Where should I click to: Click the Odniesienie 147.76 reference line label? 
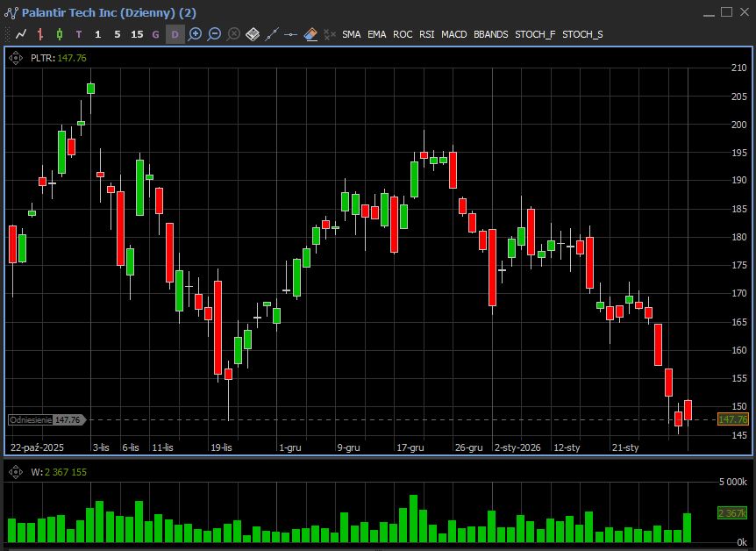(46, 420)
